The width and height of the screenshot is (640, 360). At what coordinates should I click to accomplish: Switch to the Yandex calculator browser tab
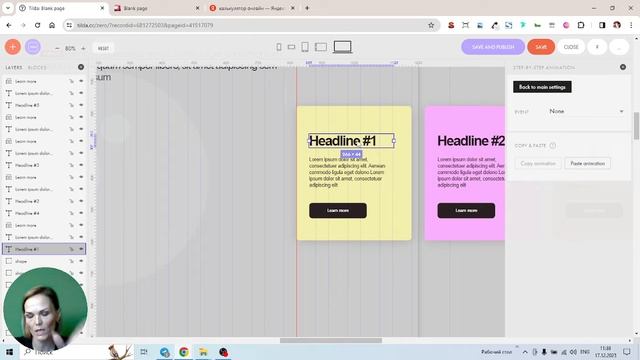252,8
